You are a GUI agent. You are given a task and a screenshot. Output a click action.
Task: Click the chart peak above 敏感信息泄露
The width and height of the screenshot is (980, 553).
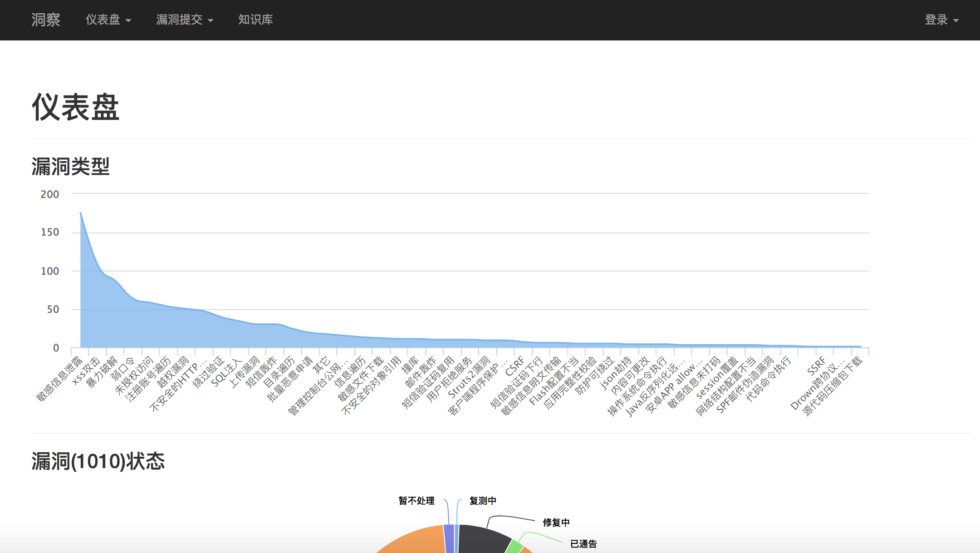coord(81,213)
